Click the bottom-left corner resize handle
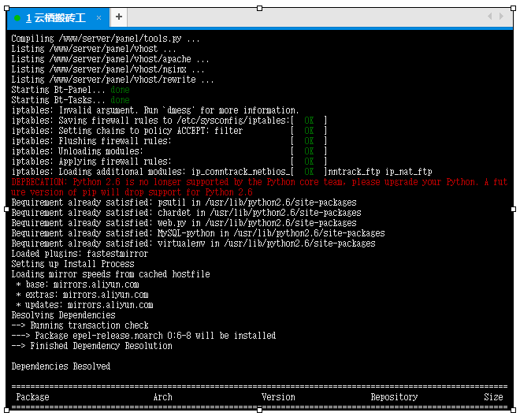The image size is (520, 420). coord(7,410)
